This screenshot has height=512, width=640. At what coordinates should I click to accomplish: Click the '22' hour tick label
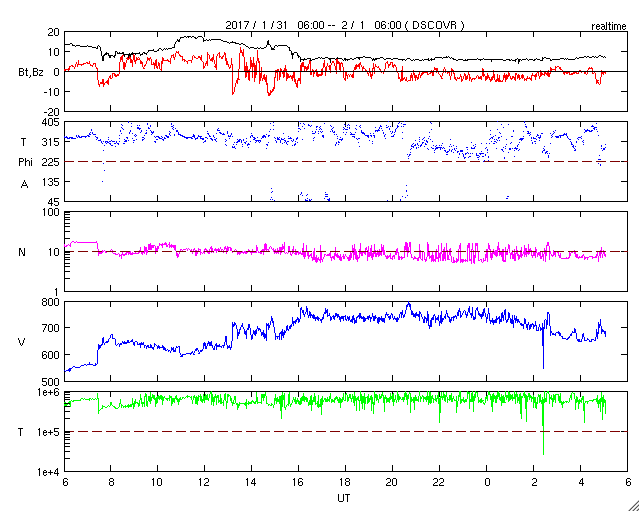click(439, 482)
